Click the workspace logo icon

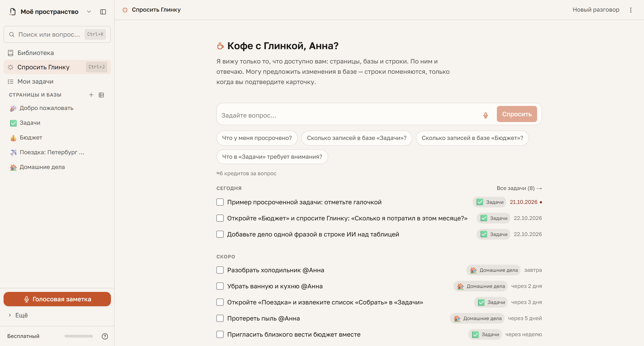pyautogui.click(x=13, y=12)
